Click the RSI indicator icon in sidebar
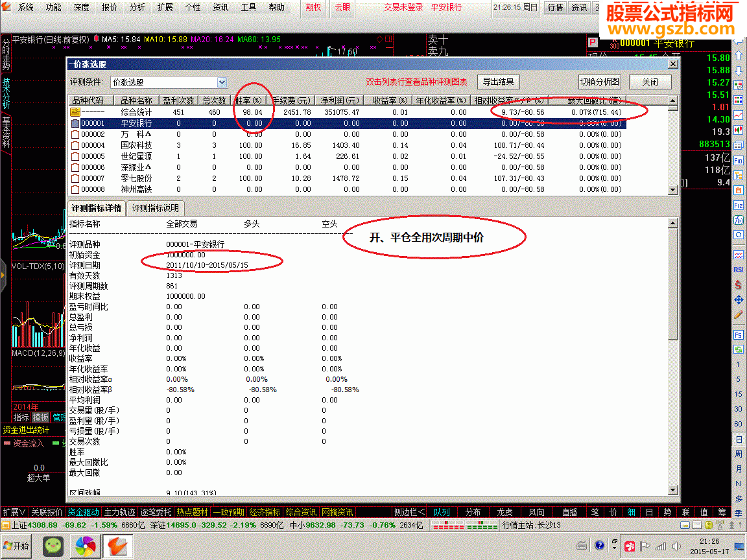747x560 pixels. (739, 270)
